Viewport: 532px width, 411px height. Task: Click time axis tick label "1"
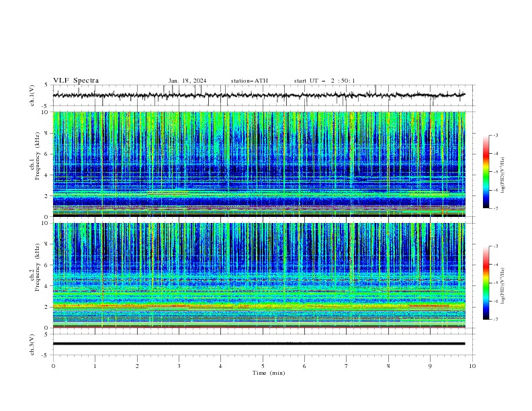pyautogui.click(x=95, y=366)
